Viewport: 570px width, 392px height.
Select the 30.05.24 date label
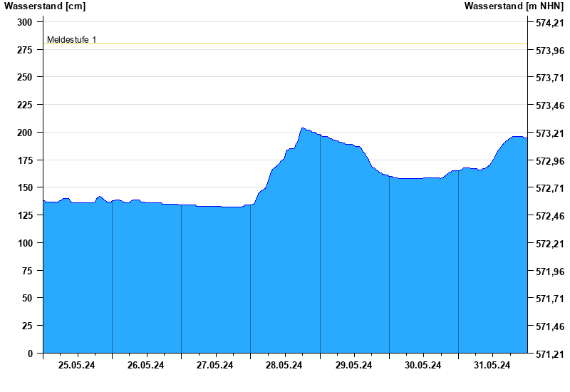423,365
